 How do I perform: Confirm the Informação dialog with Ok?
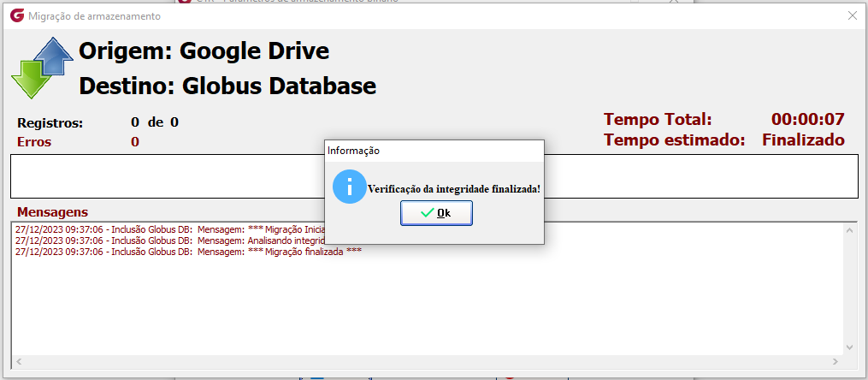coord(436,213)
